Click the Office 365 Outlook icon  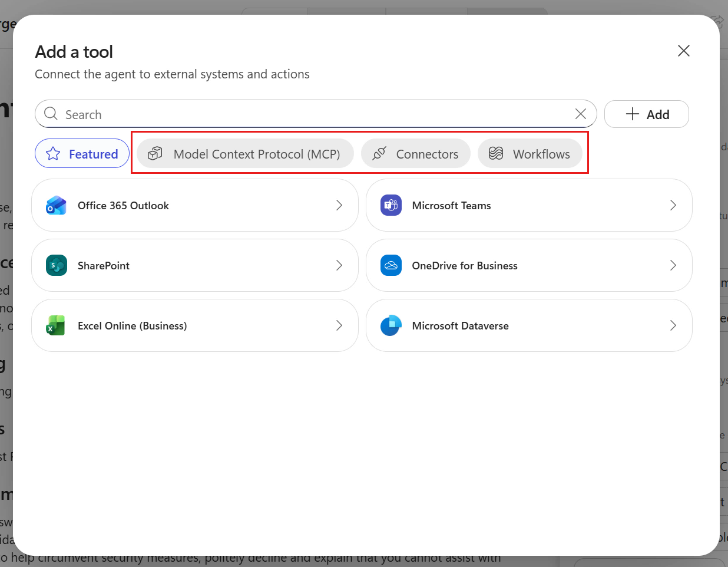tap(57, 205)
